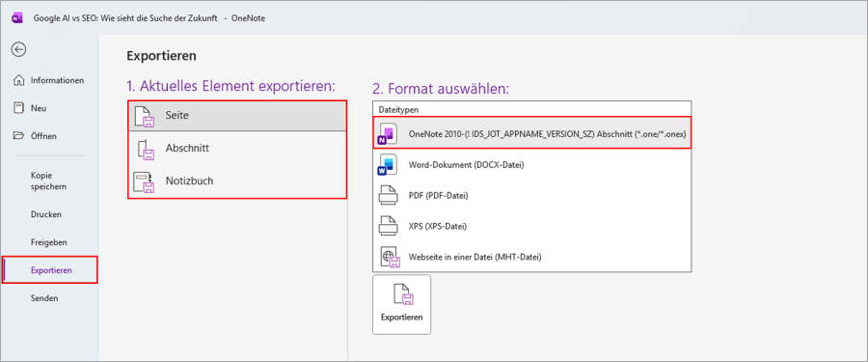Image resolution: width=868 pixels, height=362 pixels.
Task: Click '1. Aktuelles Element exportieren' heading
Action: coord(231,87)
